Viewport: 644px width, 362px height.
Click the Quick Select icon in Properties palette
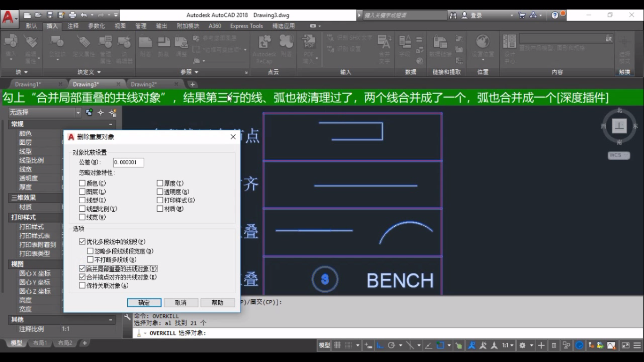coord(113,112)
